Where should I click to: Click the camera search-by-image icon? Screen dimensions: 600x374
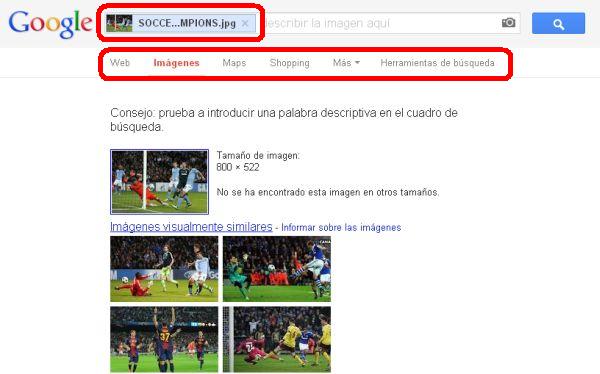coord(508,23)
